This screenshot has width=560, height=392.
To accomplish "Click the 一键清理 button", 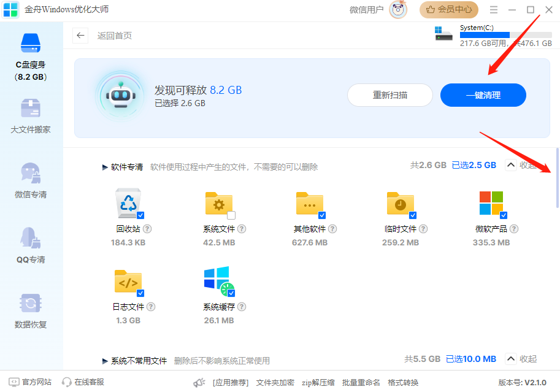I will [x=483, y=95].
